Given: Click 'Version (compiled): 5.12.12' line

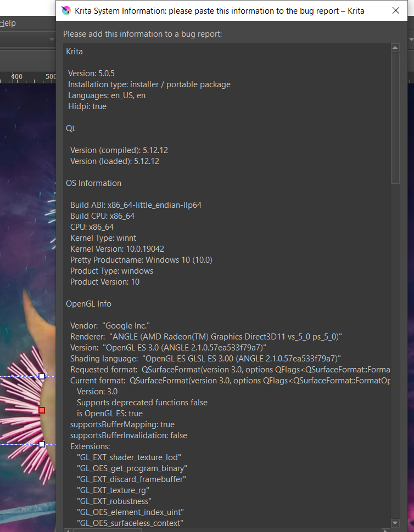Looking at the screenshot, I should point(119,150).
